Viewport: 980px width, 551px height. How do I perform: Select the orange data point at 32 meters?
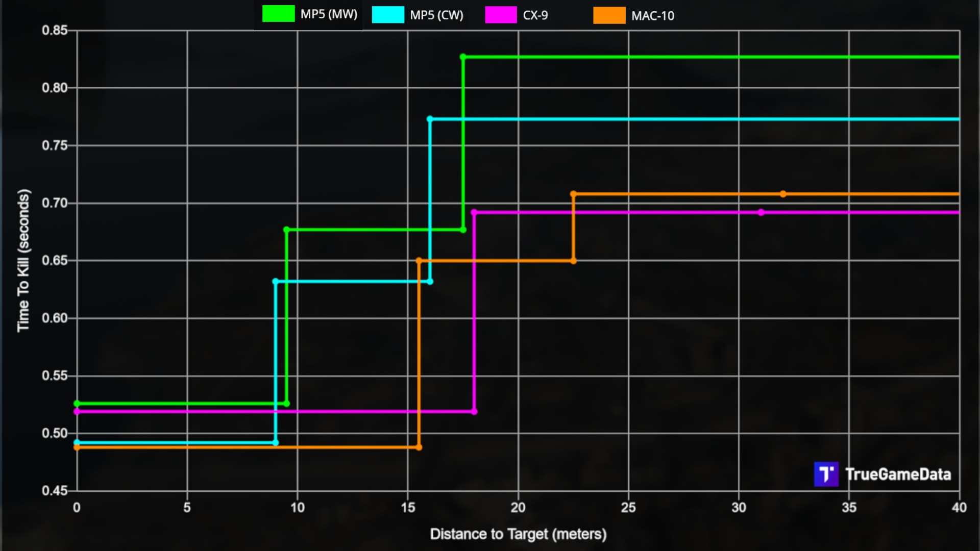tap(783, 194)
